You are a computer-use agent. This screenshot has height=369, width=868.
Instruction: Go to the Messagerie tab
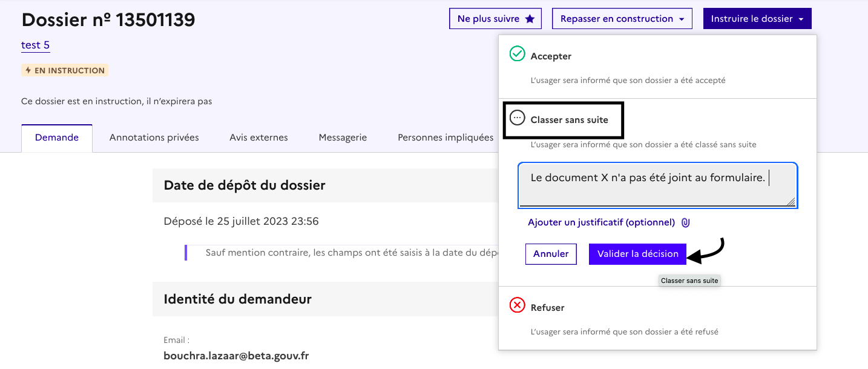pyautogui.click(x=343, y=138)
